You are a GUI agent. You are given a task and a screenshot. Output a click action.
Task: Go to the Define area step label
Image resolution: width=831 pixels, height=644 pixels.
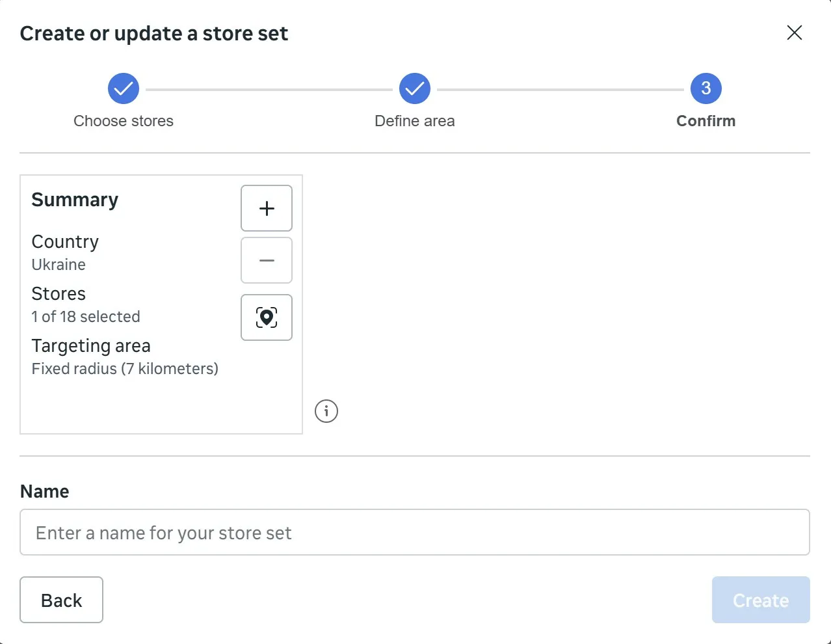coord(415,121)
